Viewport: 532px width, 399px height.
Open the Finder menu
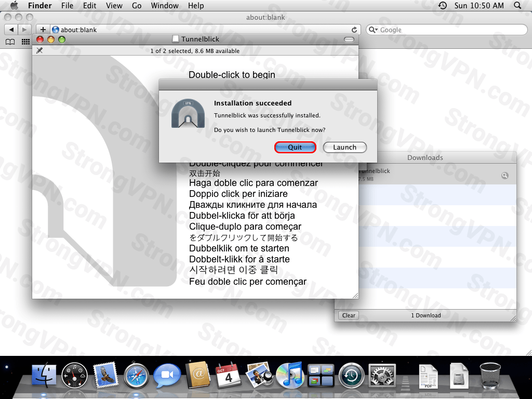coord(39,5)
